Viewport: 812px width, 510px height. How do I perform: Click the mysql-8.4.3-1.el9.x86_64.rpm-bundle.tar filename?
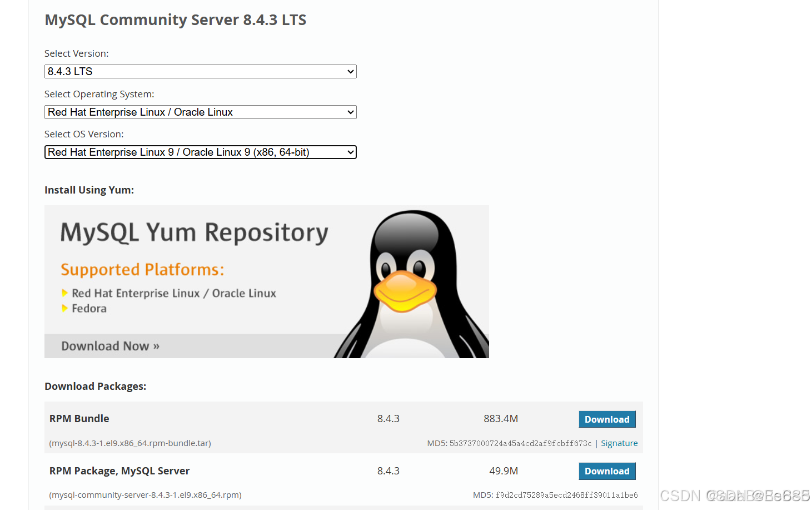point(130,443)
